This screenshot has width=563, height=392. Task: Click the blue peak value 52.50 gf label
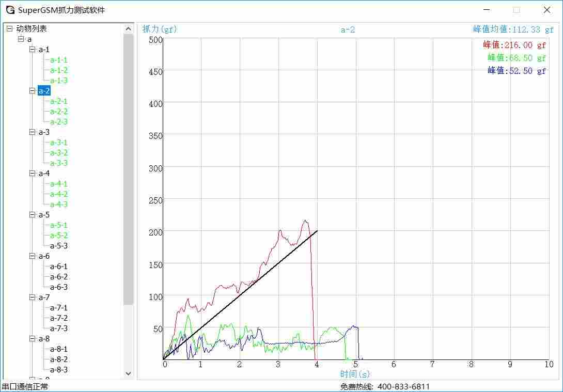pyautogui.click(x=517, y=71)
